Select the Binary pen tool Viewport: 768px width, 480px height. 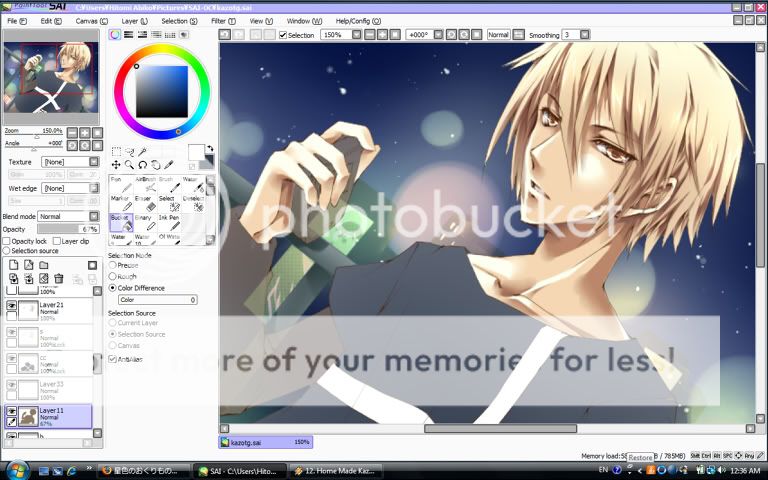coord(145,223)
